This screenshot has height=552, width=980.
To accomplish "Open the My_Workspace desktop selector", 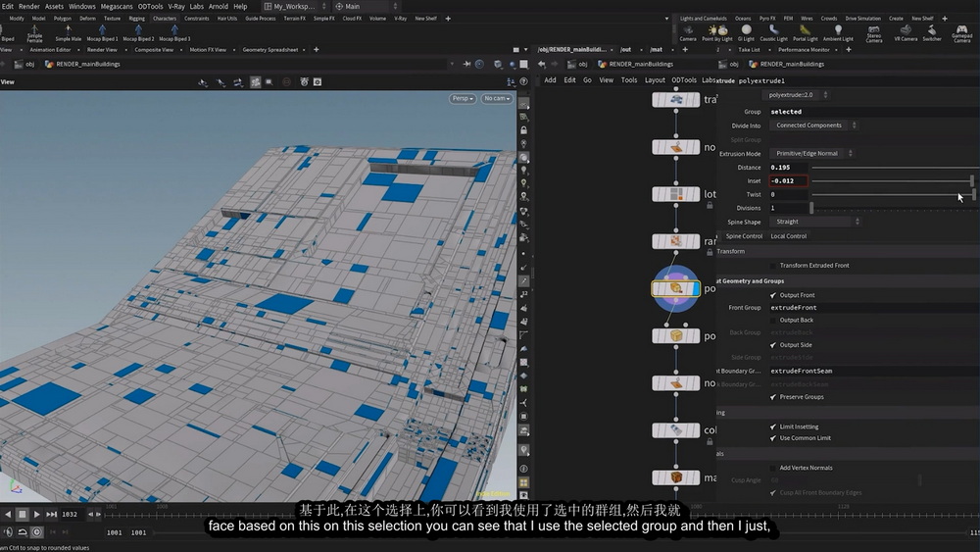I will pos(294,6).
